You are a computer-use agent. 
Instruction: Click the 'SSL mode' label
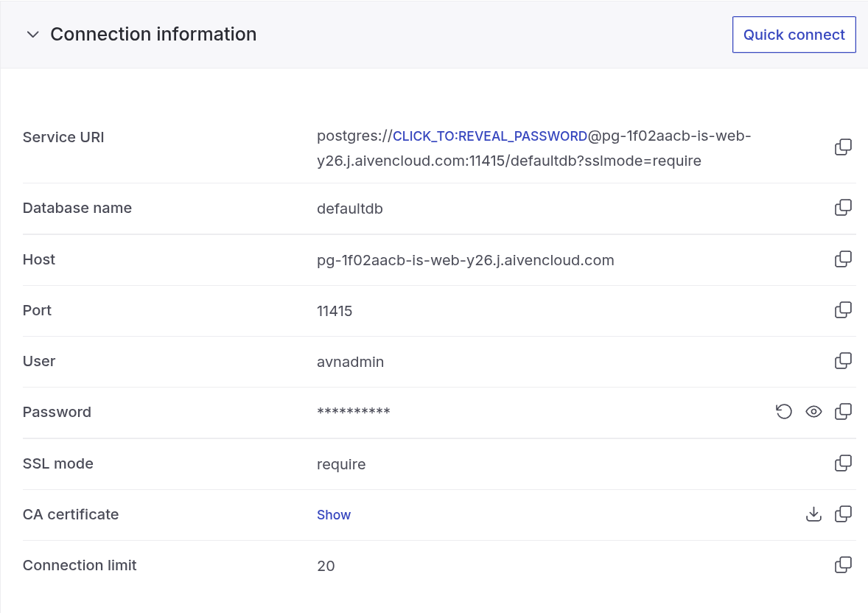click(x=57, y=463)
